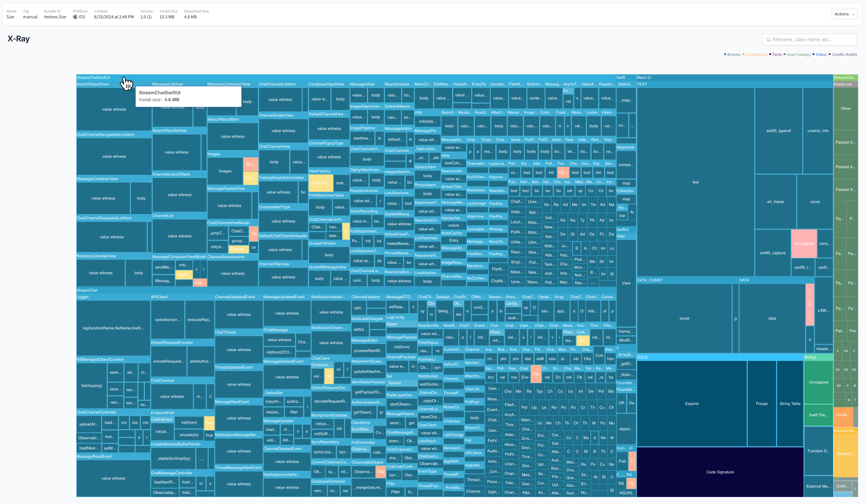
Task: Select the swift5_typeref block
Action: [778, 131]
